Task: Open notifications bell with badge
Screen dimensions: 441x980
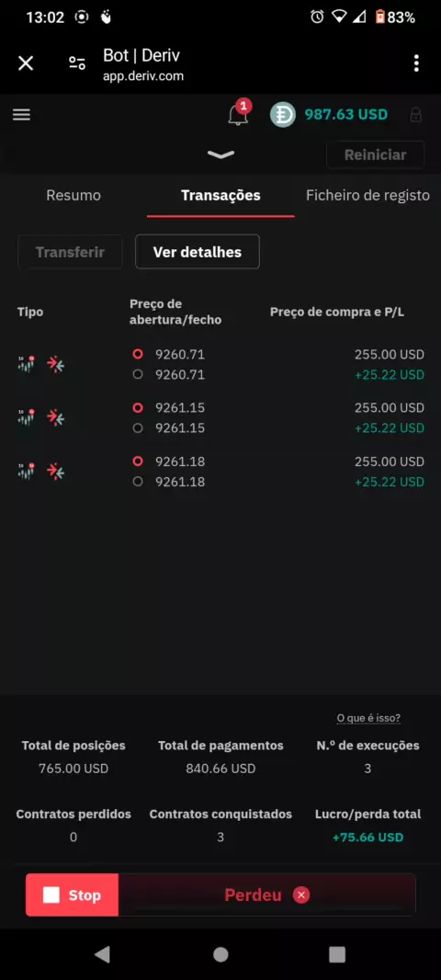Action: pos(239,114)
